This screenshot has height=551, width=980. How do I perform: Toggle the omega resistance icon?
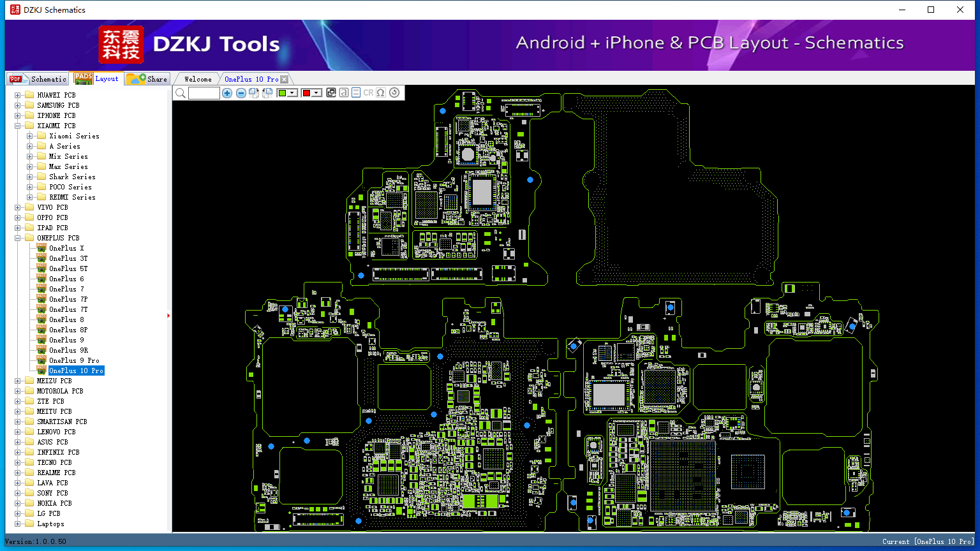pyautogui.click(x=381, y=92)
